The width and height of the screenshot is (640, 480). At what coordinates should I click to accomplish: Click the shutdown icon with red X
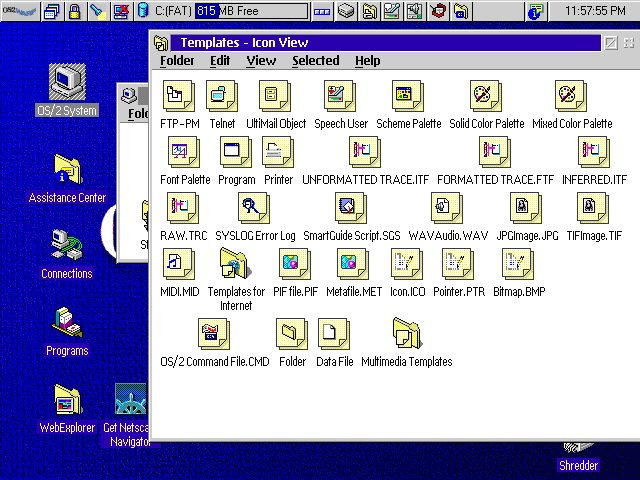[121, 11]
